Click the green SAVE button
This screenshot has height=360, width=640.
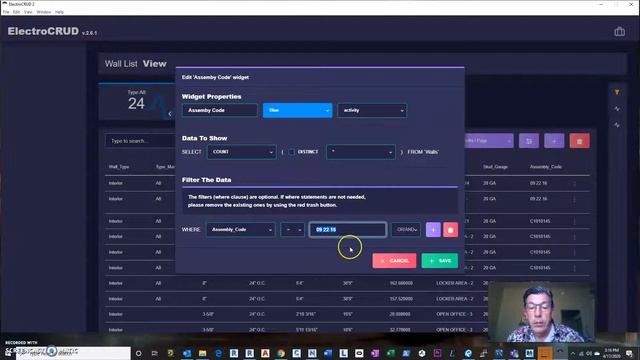(440, 261)
